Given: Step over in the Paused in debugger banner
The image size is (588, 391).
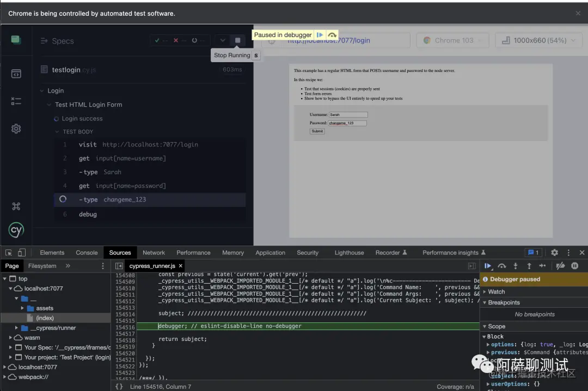Looking at the screenshot, I should click(x=332, y=35).
